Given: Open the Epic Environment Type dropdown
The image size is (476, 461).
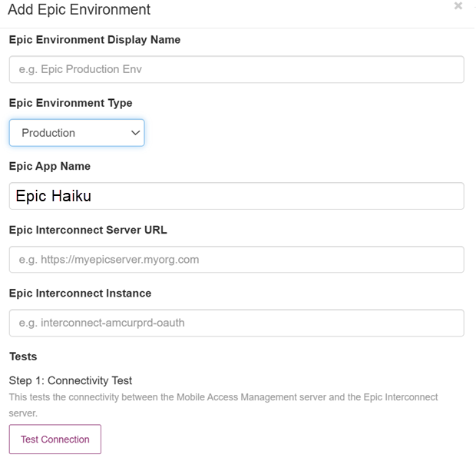Looking at the screenshot, I should [77, 133].
